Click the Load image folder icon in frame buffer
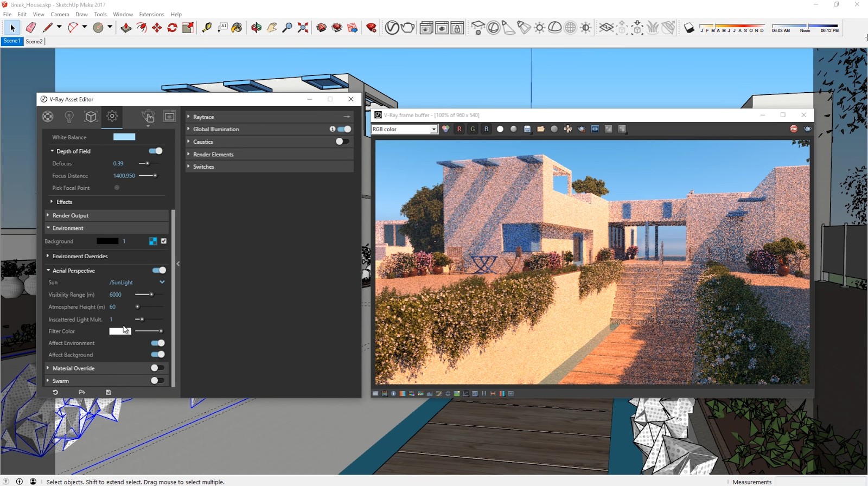The image size is (868, 486). point(541,129)
